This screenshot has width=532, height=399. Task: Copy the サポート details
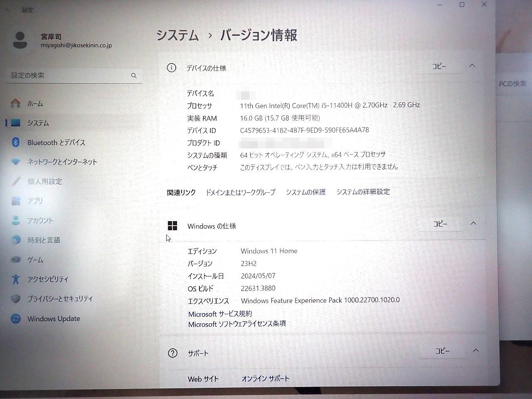pos(442,351)
